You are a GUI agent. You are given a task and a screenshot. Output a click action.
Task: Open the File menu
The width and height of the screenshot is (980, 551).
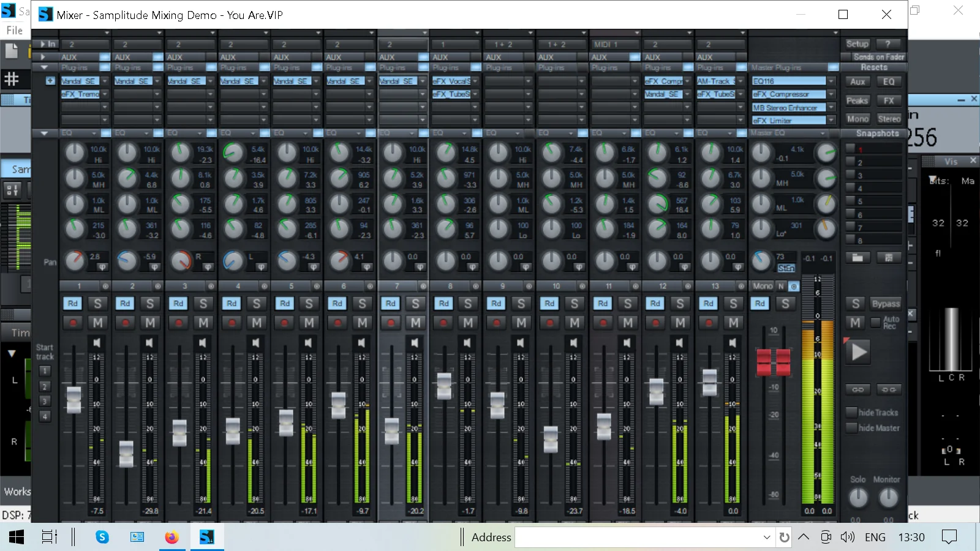pos(14,30)
